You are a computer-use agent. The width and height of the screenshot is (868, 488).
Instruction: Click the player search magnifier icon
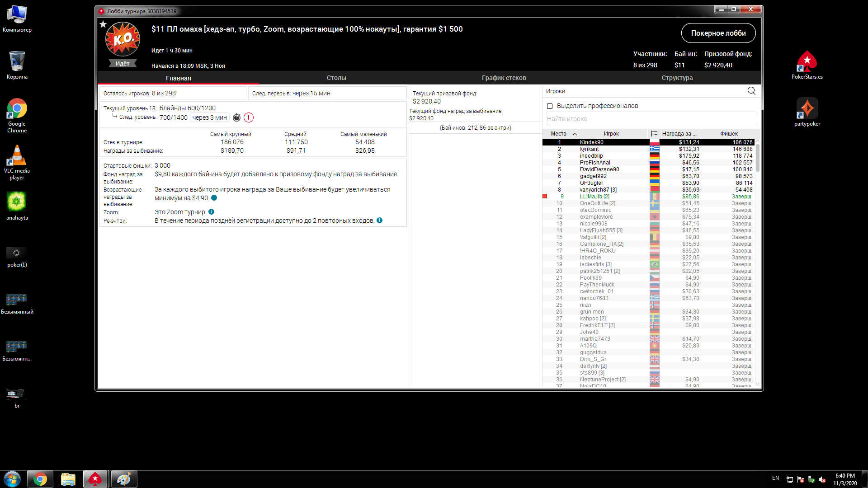tap(751, 91)
